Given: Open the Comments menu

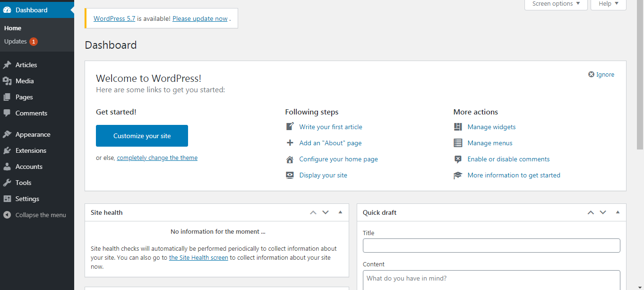Looking at the screenshot, I should 37,113.
